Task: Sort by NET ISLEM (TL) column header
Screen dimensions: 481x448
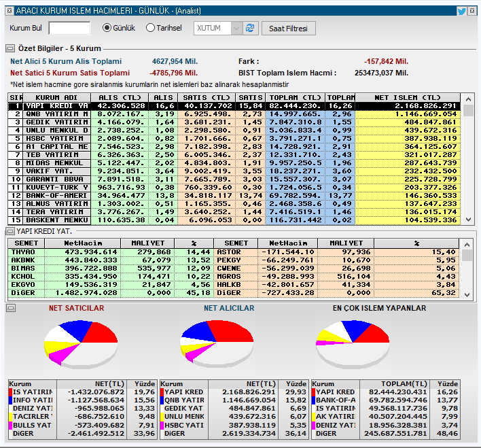Action: coord(408,98)
